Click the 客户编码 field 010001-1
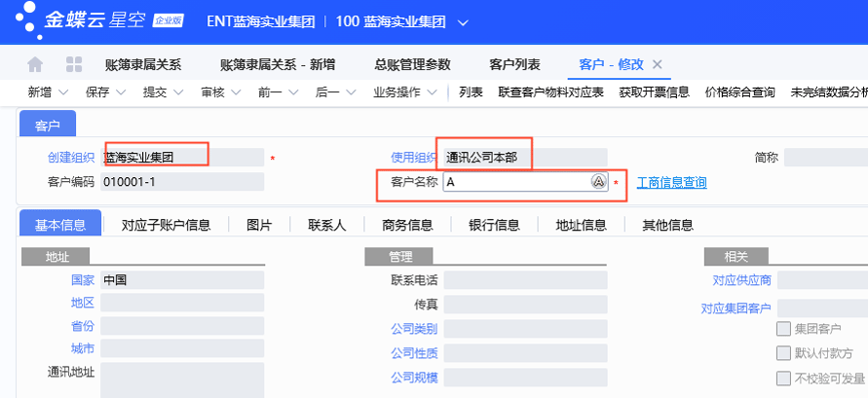Screen dimensions: 868x398 pos(182,181)
